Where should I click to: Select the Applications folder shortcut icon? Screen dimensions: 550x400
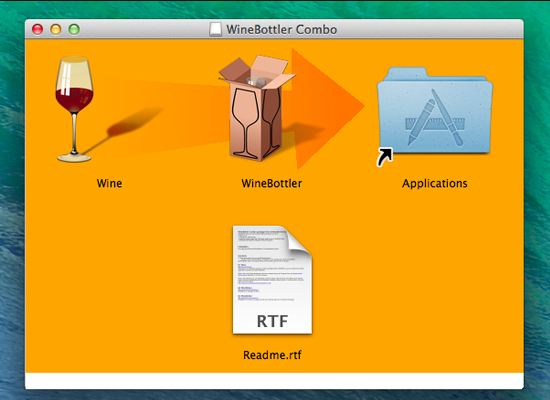coord(435,112)
